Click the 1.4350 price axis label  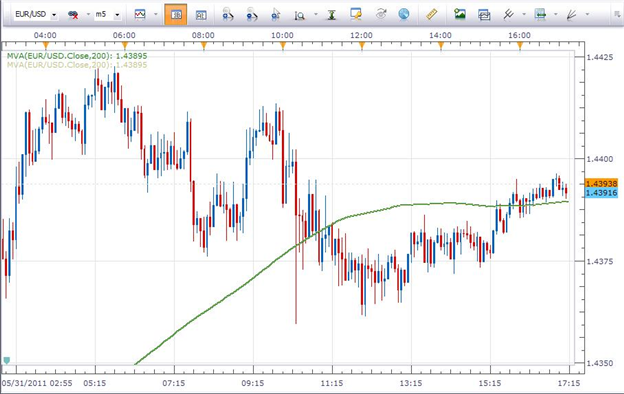click(600, 363)
